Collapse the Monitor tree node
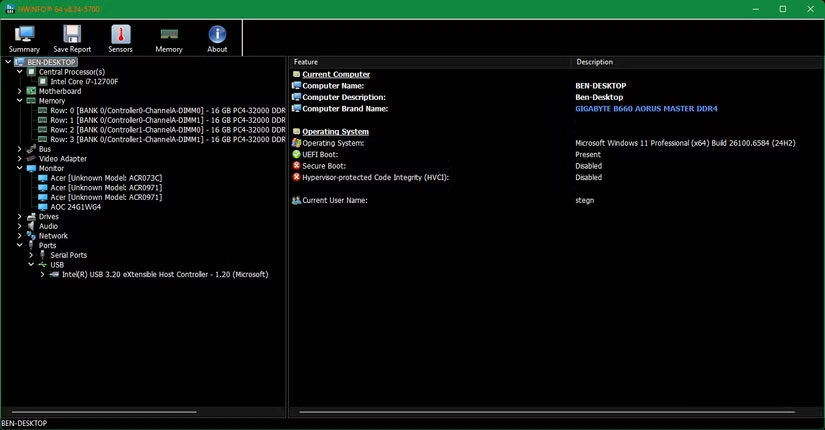Viewport: 825px width, 430px height. click(20, 168)
